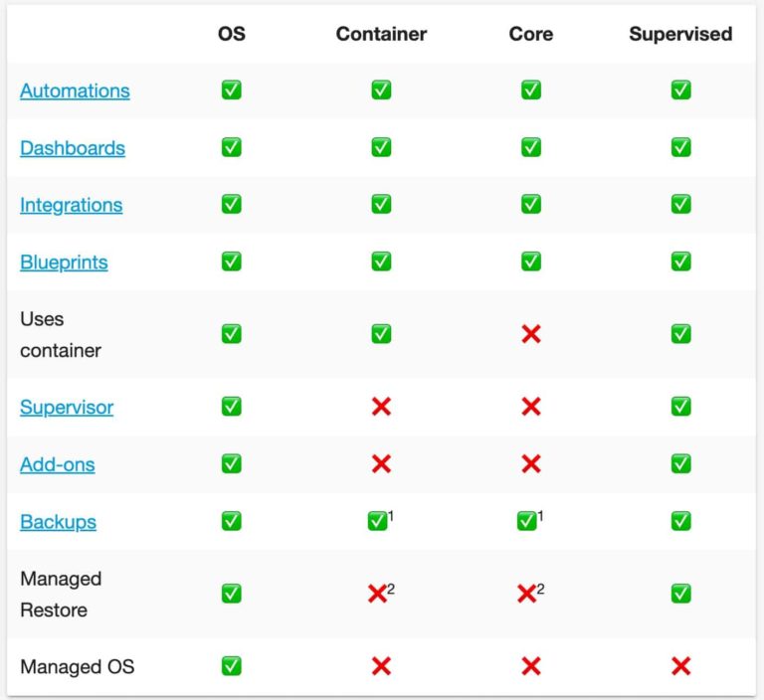Open the Integrations link
The height and width of the screenshot is (700, 764).
[71, 205]
